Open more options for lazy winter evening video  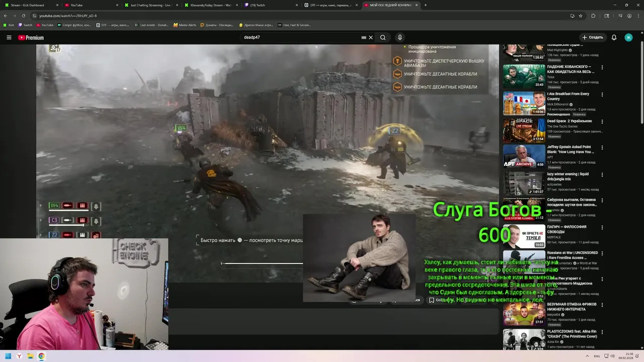pos(602,175)
